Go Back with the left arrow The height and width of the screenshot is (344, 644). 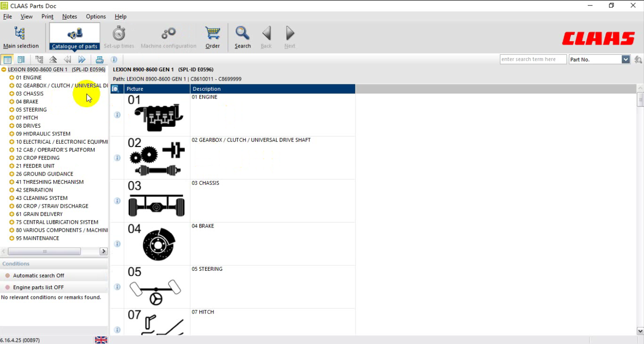click(266, 33)
